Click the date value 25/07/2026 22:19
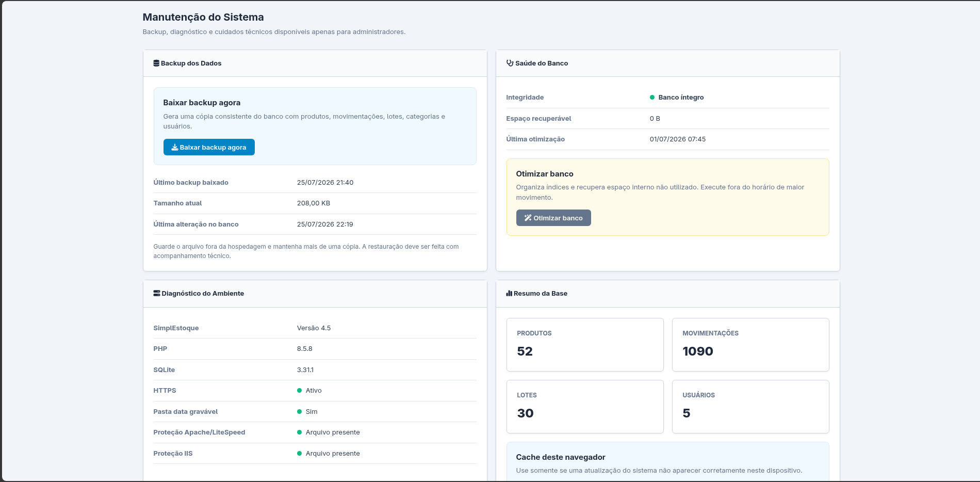This screenshot has width=980, height=482. pyautogui.click(x=325, y=224)
